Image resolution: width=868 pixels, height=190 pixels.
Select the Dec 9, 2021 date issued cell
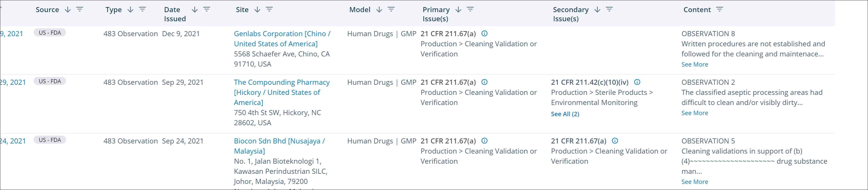pos(181,34)
